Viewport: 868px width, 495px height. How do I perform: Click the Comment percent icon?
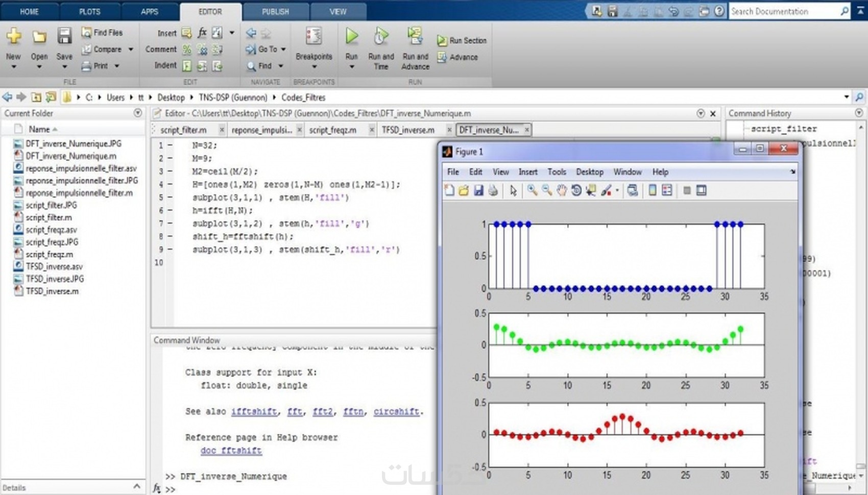click(x=187, y=49)
